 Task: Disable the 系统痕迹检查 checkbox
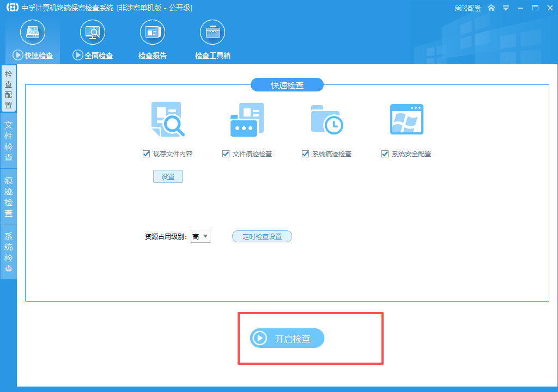(305, 154)
